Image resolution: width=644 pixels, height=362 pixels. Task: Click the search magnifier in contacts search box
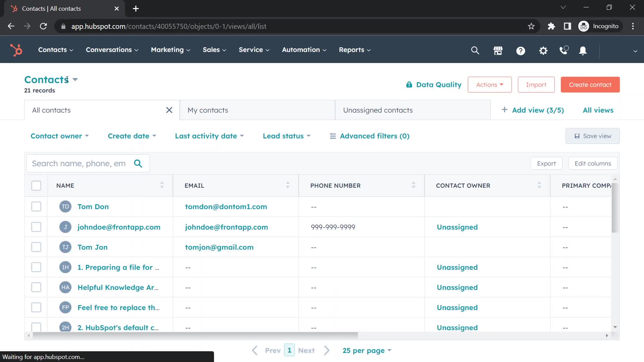pyautogui.click(x=138, y=164)
